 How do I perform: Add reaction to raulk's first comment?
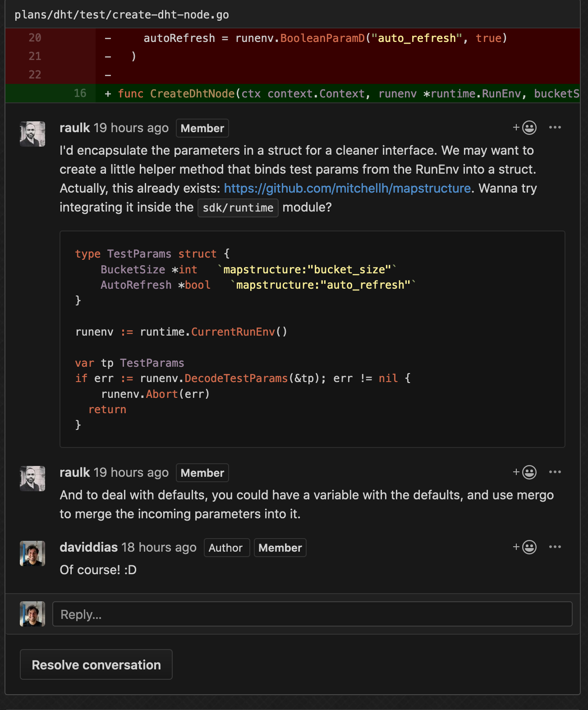pyautogui.click(x=524, y=128)
